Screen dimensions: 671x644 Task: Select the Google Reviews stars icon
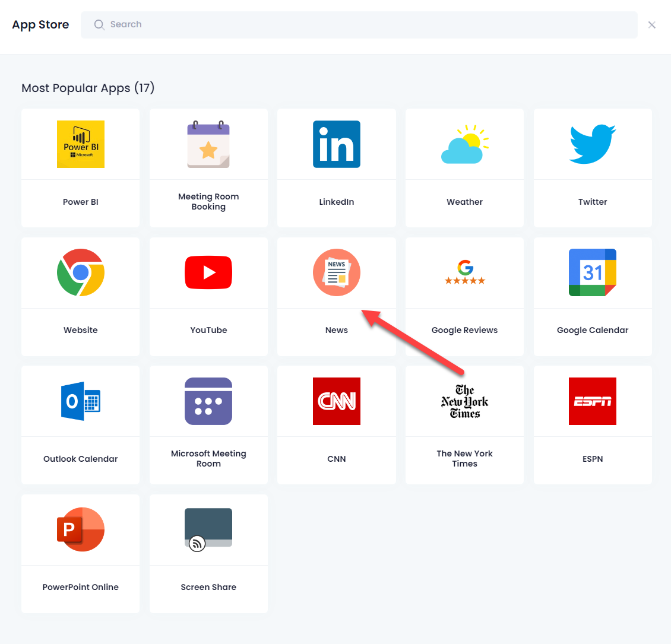[x=465, y=272]
